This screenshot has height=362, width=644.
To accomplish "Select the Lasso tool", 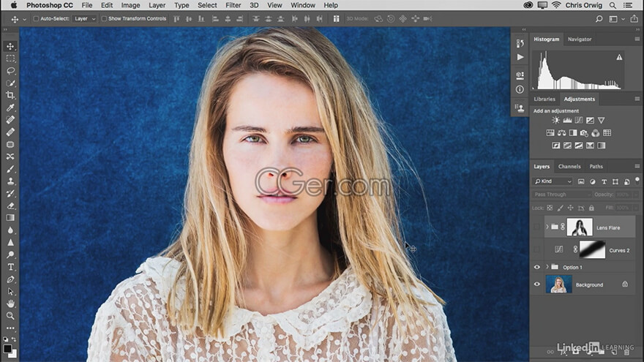I will tap(10, 71).
